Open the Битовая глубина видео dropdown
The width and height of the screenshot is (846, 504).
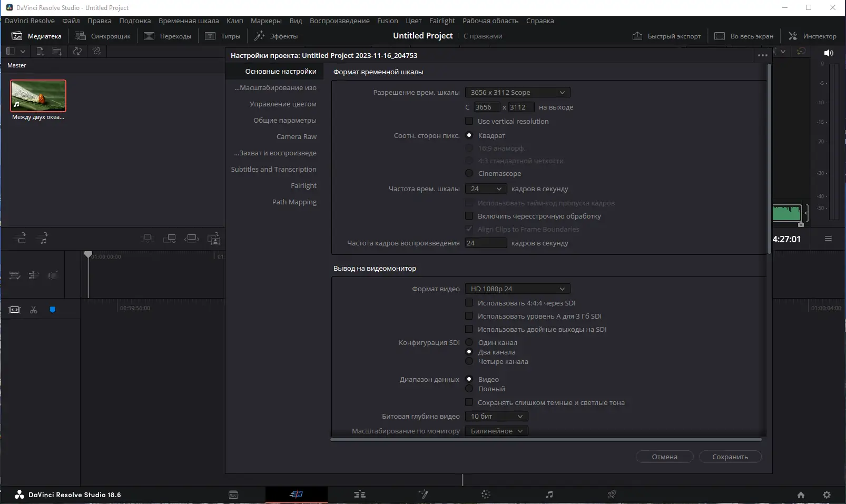click(495, 416)
